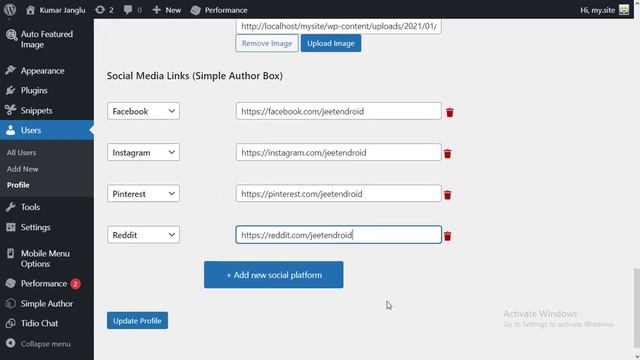Open the Simple Author sidebar menu
640x360 pixels.
47,303
